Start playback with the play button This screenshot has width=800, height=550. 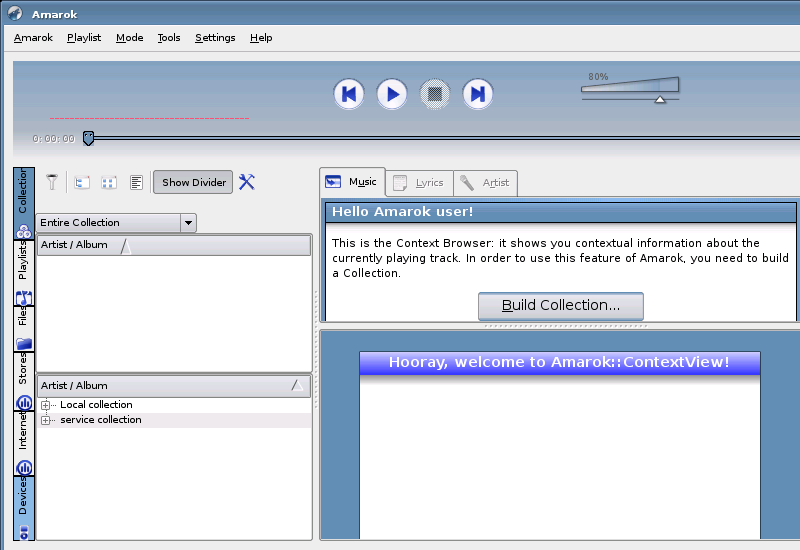tap(392, 94)
